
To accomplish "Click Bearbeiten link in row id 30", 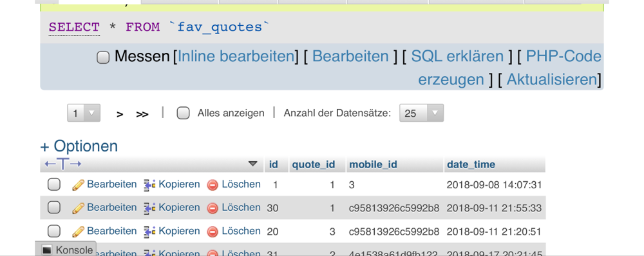I will [x=111, y=208].
